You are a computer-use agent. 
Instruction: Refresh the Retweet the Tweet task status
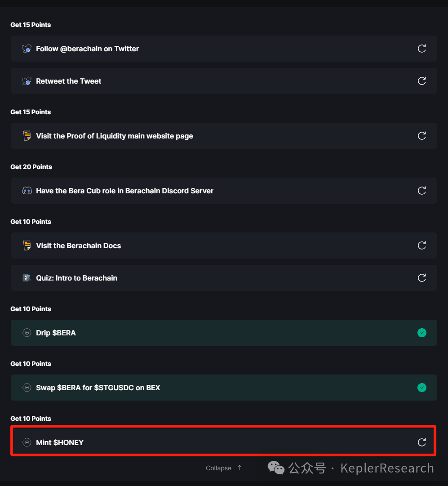(x=421, y=81)
